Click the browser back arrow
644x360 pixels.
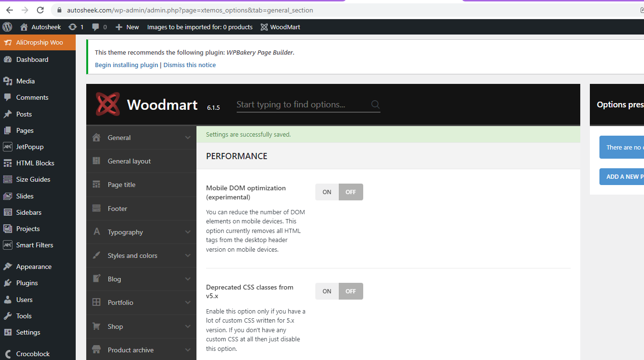coord(10,10)
